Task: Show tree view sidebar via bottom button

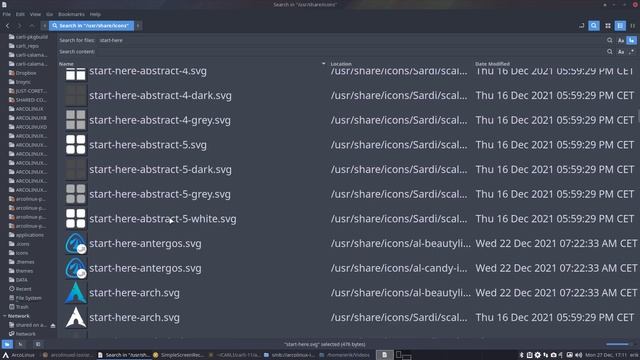Action: tap(20, 344)
